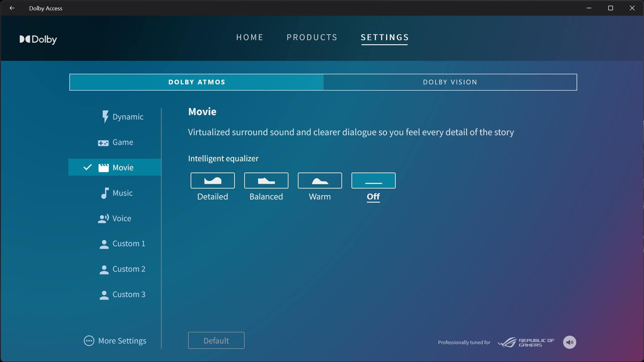Click the Movie checkmark icon
The image size is (644, 362).
pyautogui.click(x=87, y=167)
